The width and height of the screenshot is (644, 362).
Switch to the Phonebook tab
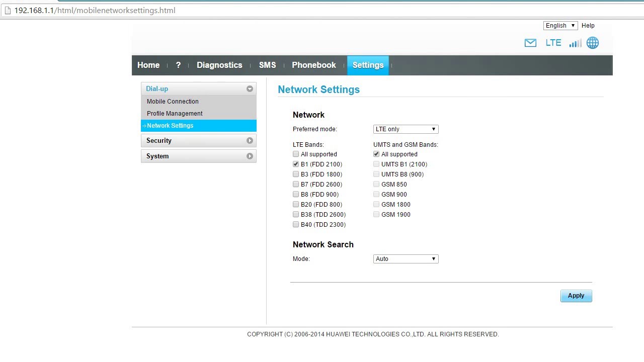pos(314,65)
